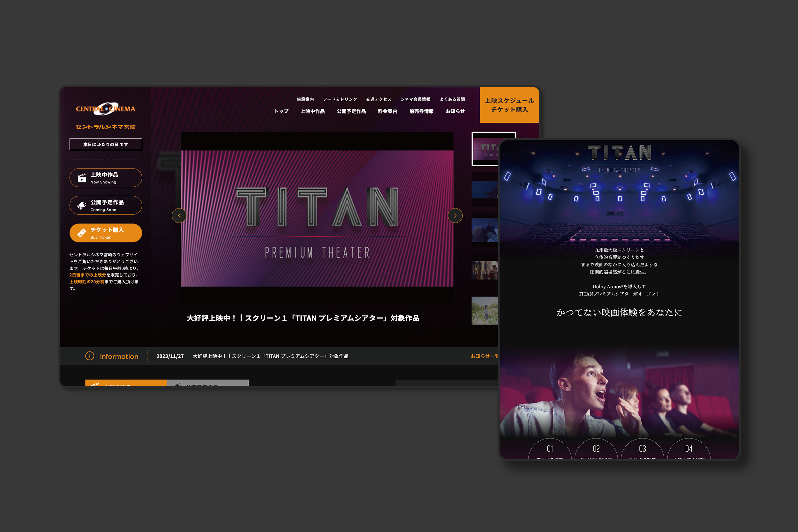This screenshot has width=798, height=532.
Task: Select 料金案内 in main menu
Action: click(x=388, y=111)
